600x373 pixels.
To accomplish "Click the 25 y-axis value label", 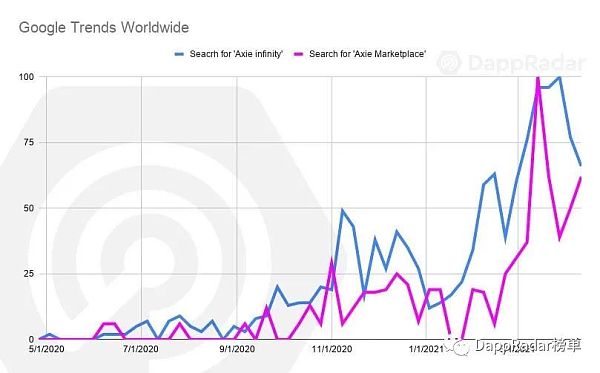I will pos(29,274).
